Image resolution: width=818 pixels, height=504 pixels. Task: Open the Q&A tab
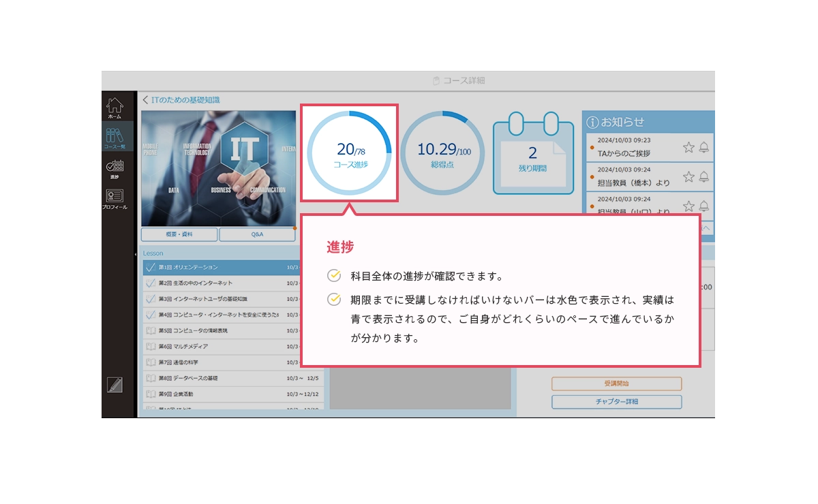pos(257,234)
